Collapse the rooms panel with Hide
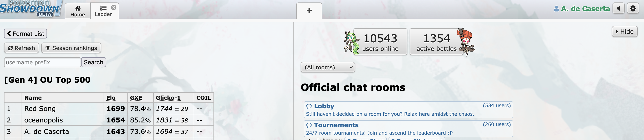644x140 pixels. coord(624,32)
